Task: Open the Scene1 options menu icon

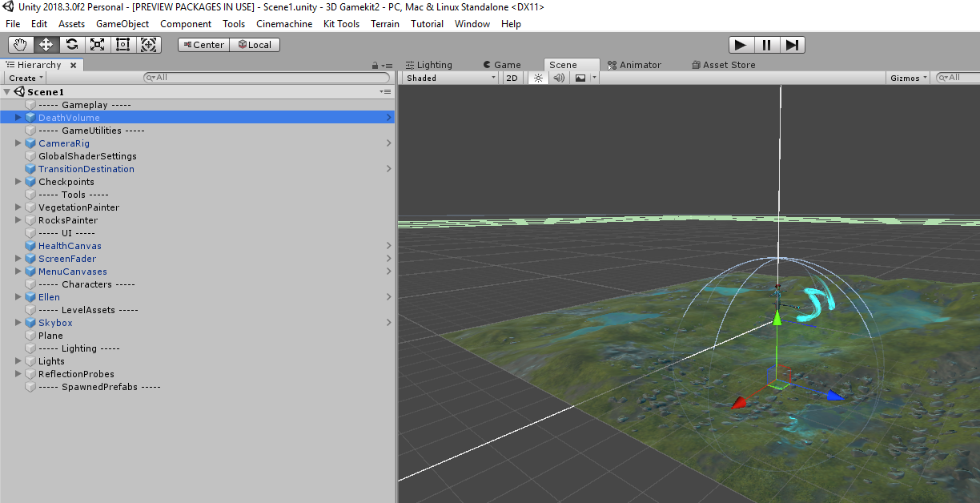Action: (385, 92)
